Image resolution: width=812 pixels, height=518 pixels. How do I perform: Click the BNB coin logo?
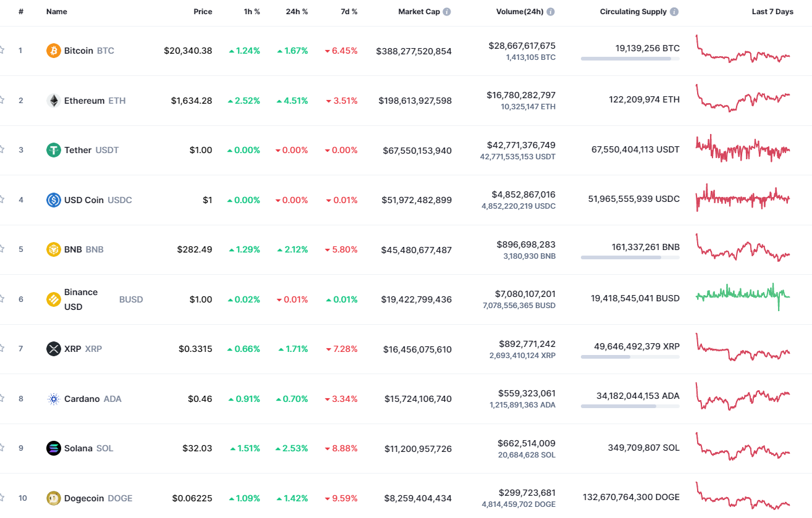point(53,249)
